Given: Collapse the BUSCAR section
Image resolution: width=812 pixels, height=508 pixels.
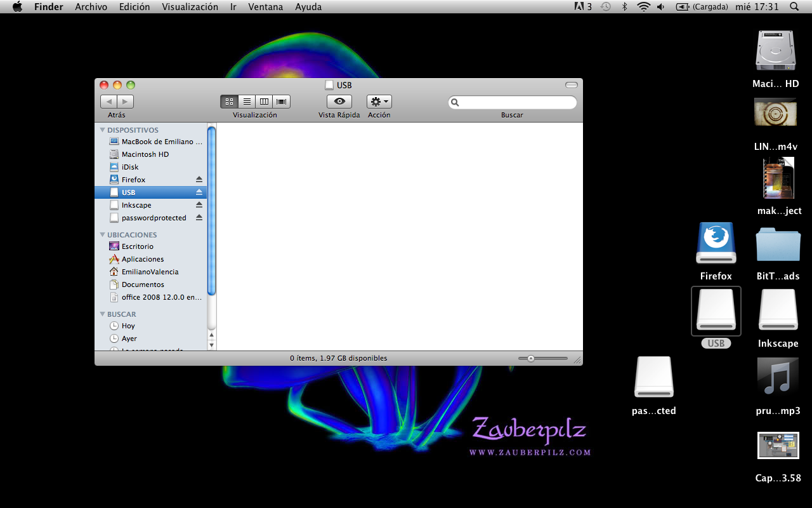Looking at the screenshot, I should [x=102, y=314].
